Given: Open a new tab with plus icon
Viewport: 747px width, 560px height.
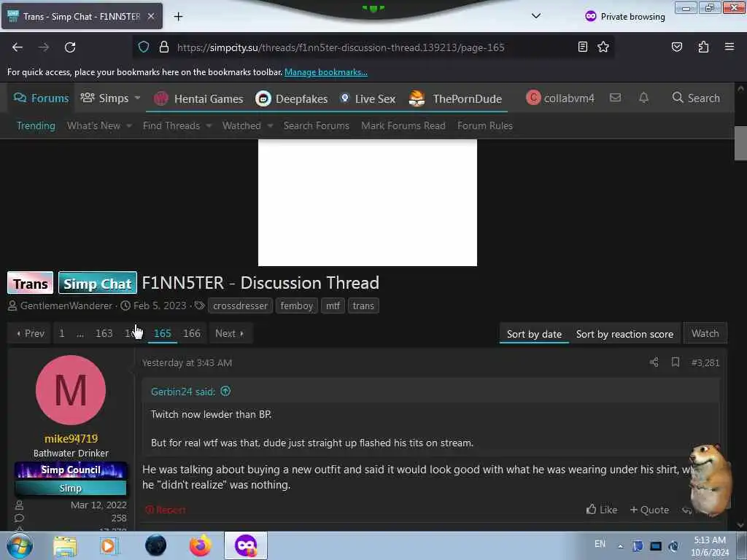Looking at the screenshot, I should (178, 17).
